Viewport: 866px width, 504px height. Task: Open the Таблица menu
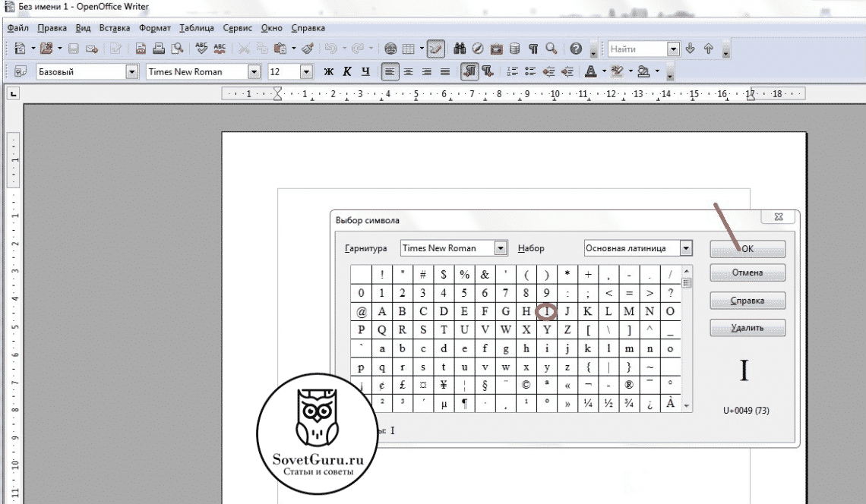pyautogui.click(x=197, y=28)
